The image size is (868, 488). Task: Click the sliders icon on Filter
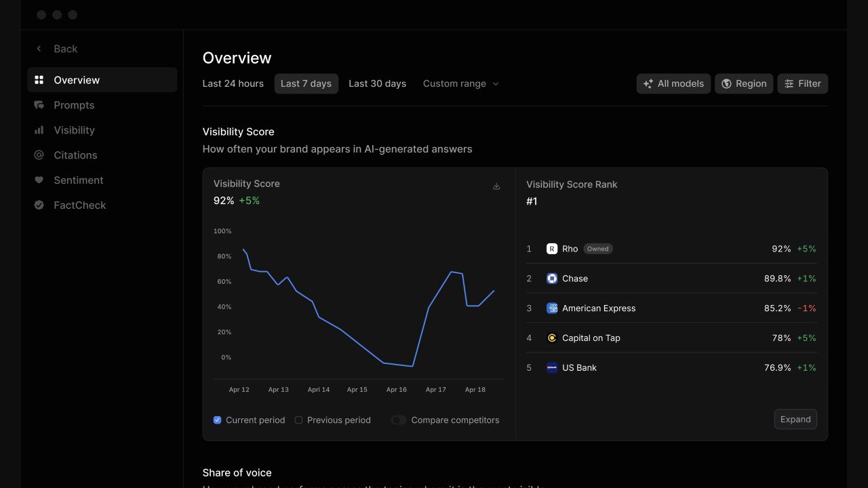(x=789, y=84)
